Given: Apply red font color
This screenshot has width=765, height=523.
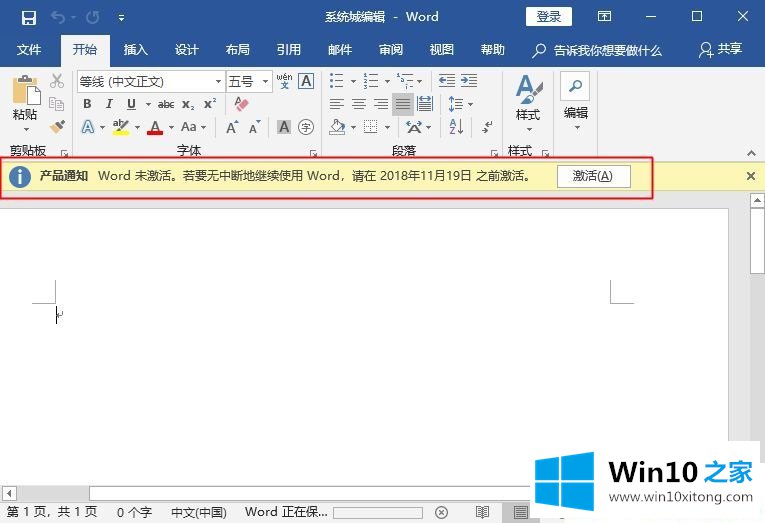Looking at the screenshot, I should point(155,127).
